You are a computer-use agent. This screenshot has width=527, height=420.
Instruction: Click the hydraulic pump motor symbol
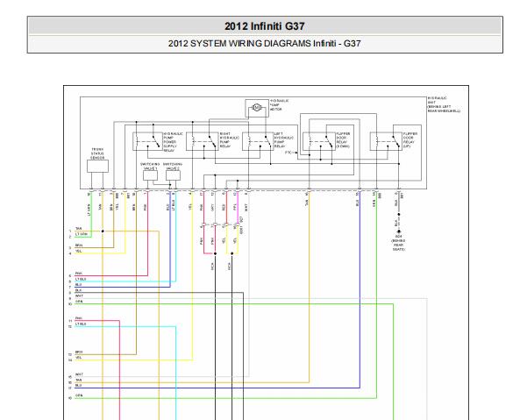(x=257, y=108)
